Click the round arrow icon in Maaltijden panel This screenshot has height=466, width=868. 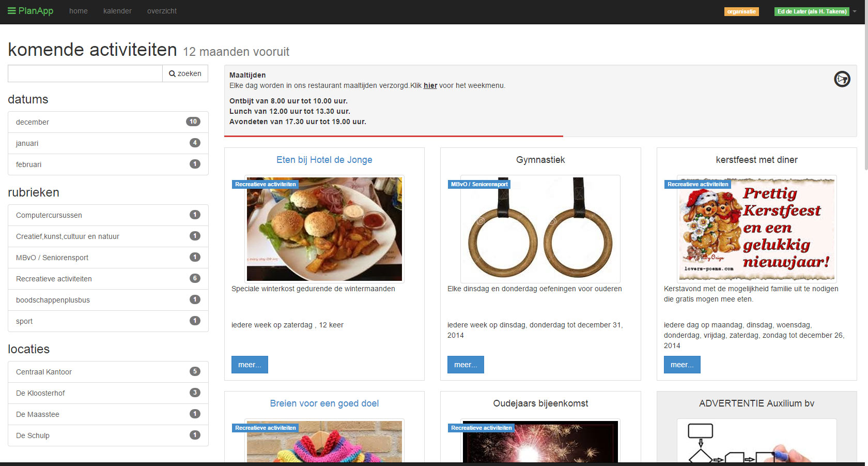842,79
